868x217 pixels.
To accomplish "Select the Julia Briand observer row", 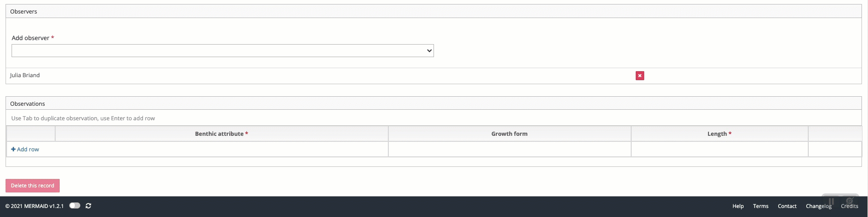I will (433, 76).
